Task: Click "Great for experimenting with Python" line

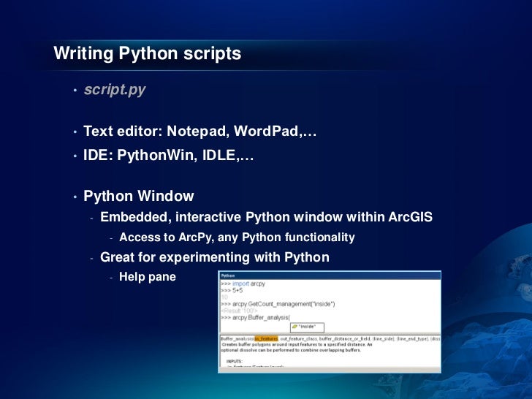Action: (215, 257)
